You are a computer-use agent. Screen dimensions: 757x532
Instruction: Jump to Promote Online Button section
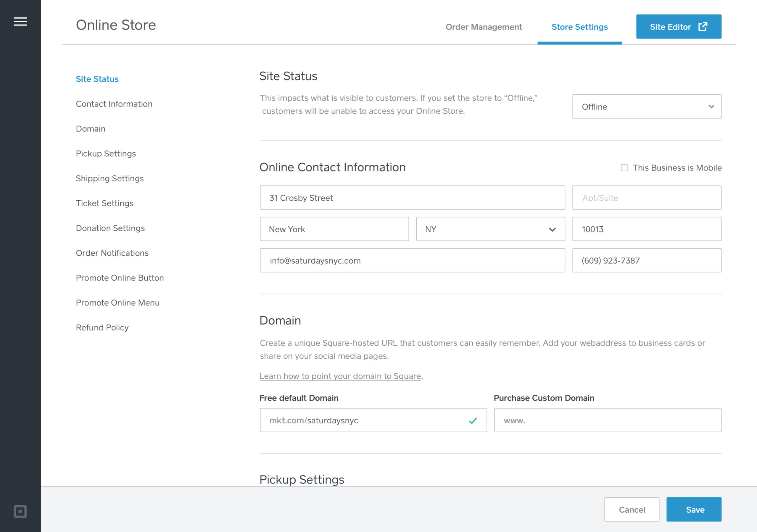[119, 278]
